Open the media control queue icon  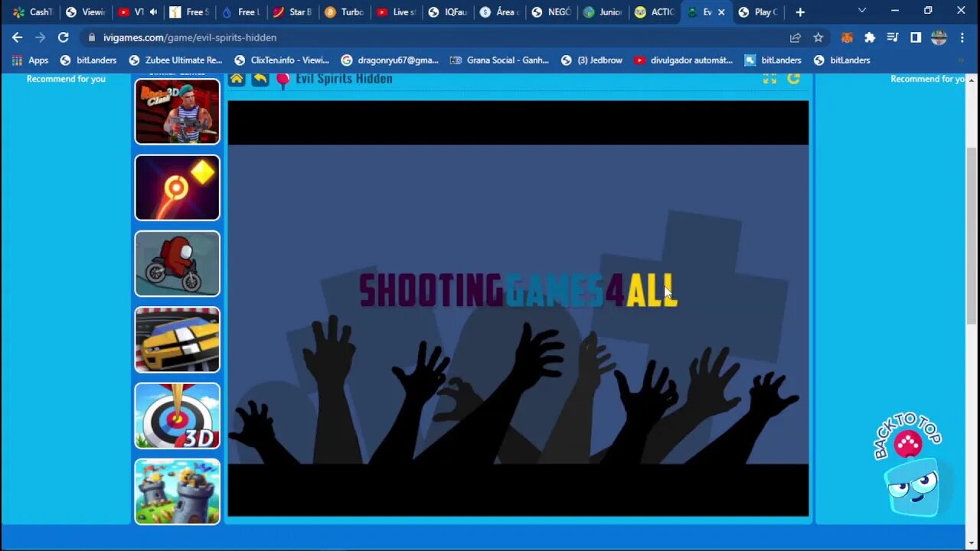click(893, 37)
